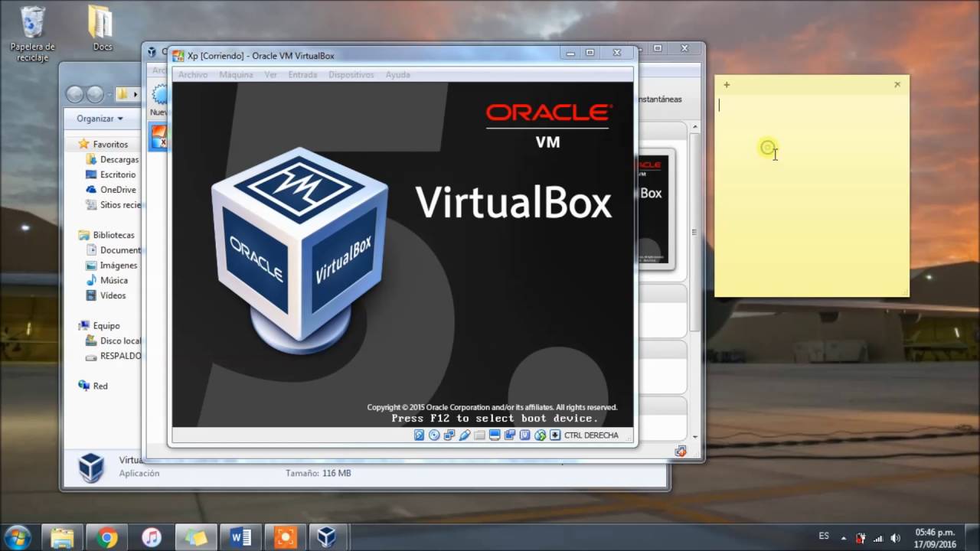
Task: Go back in the Explorer window
Action: (x=75, y=95)
